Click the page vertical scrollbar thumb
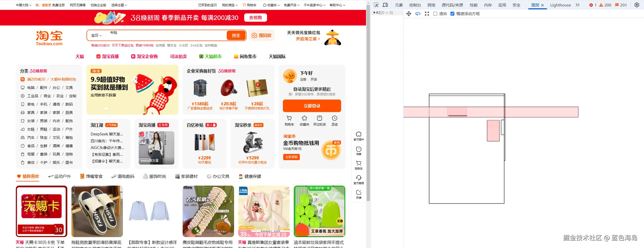 (368, 103)
